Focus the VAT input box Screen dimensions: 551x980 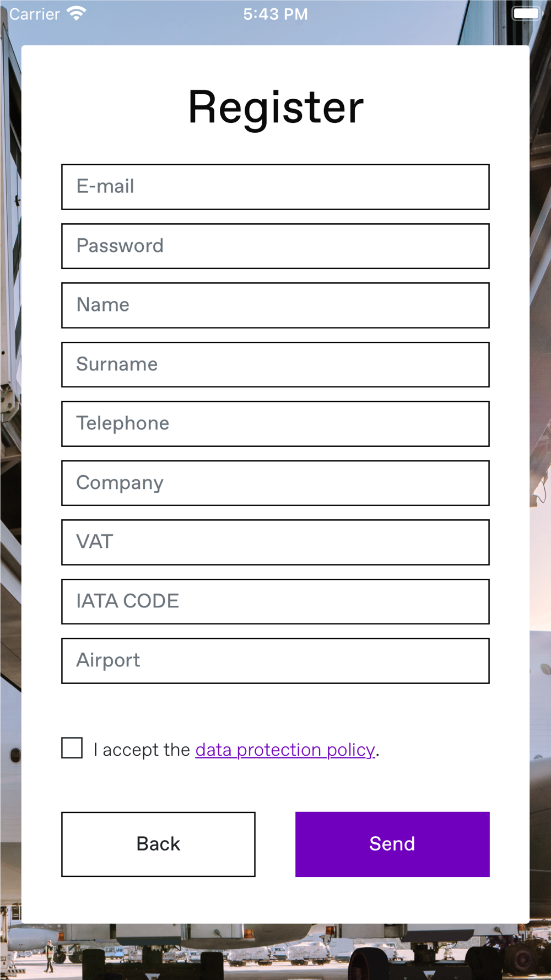tap(275, 542)
